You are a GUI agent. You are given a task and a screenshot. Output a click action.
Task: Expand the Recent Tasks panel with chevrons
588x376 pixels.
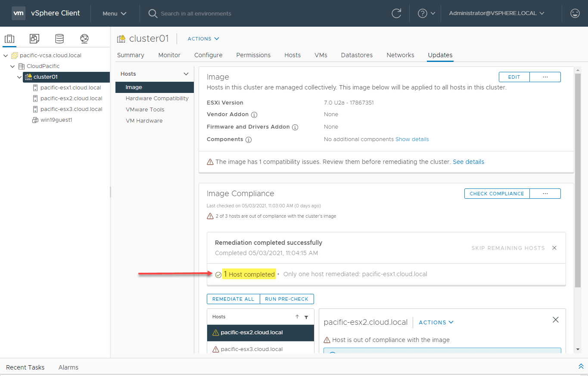click(581, 367)
